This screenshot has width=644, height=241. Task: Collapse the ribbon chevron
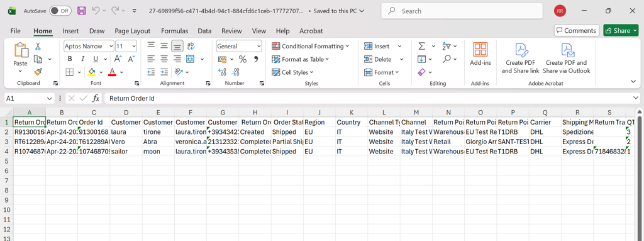[633, 81]
